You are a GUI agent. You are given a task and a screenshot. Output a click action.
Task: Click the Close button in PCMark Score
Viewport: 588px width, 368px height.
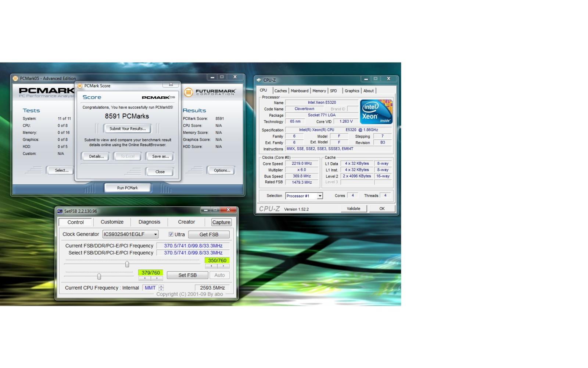click(160, 172)
